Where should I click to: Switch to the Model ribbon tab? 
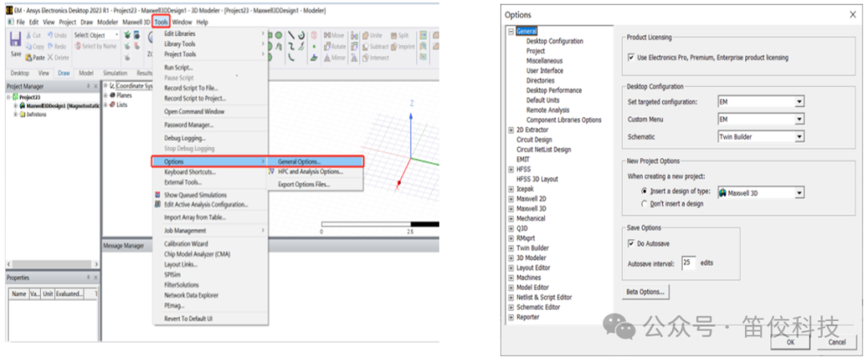click(86, 73)
